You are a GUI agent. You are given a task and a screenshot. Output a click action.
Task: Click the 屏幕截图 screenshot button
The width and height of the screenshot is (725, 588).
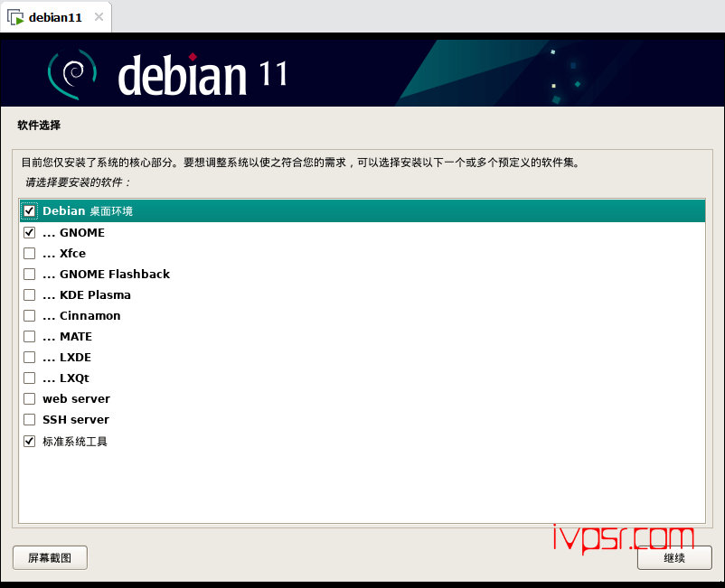[50, 558]
